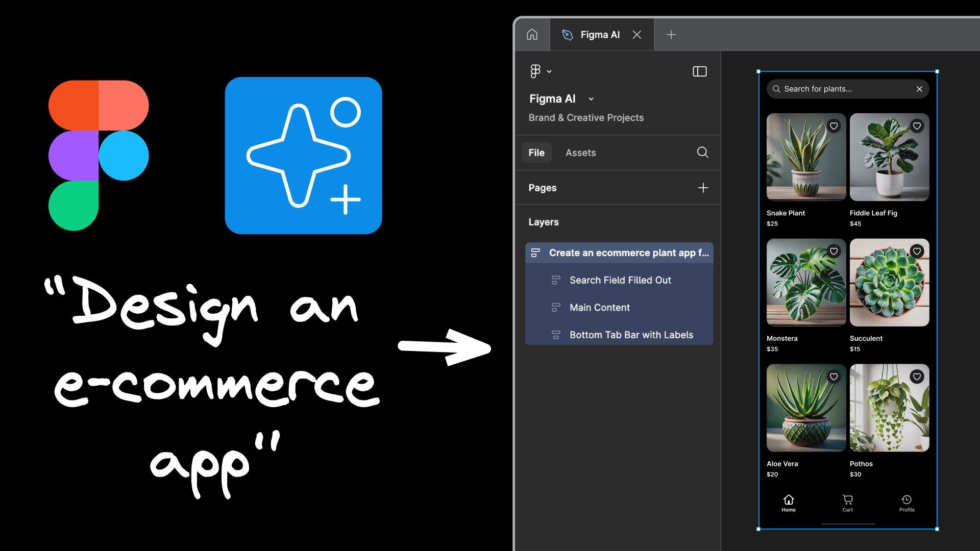
Task: Switch to the Assets tab
Action: 580,152
